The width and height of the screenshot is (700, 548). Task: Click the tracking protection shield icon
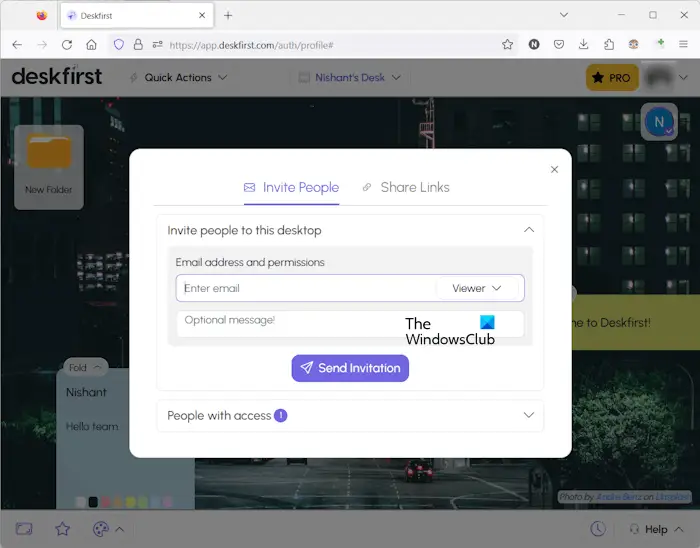pyautogui.click(x=119, y=45)
